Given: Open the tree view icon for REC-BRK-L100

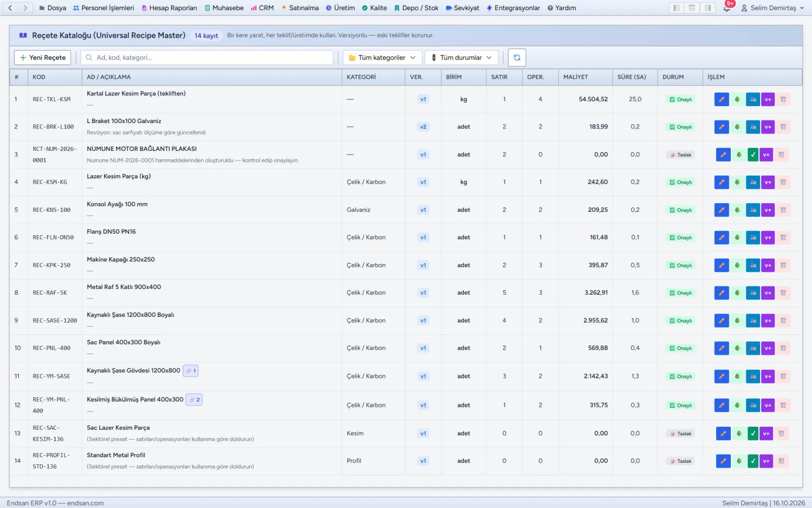Looking at the screenshot, I should coord(737,127).
